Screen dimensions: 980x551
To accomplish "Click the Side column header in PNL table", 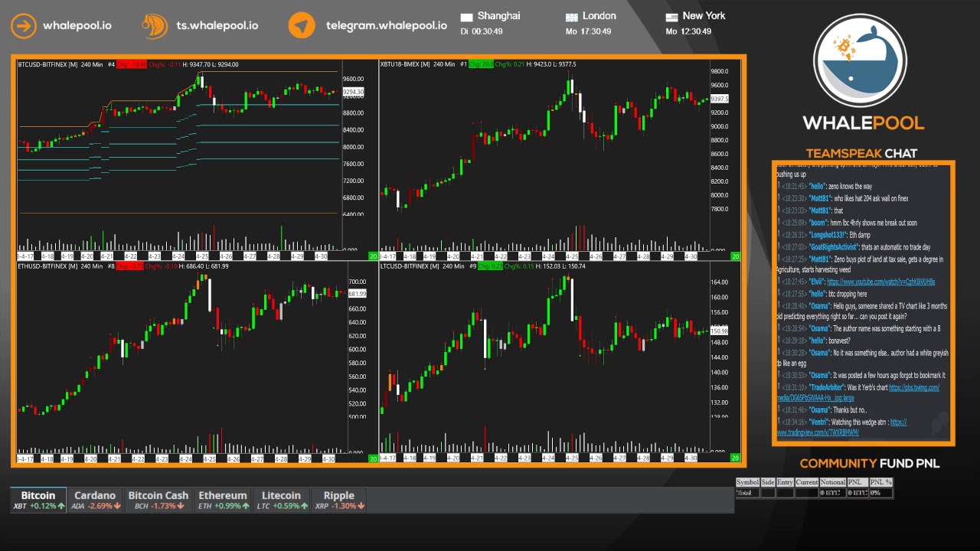I will pos(768,482).
